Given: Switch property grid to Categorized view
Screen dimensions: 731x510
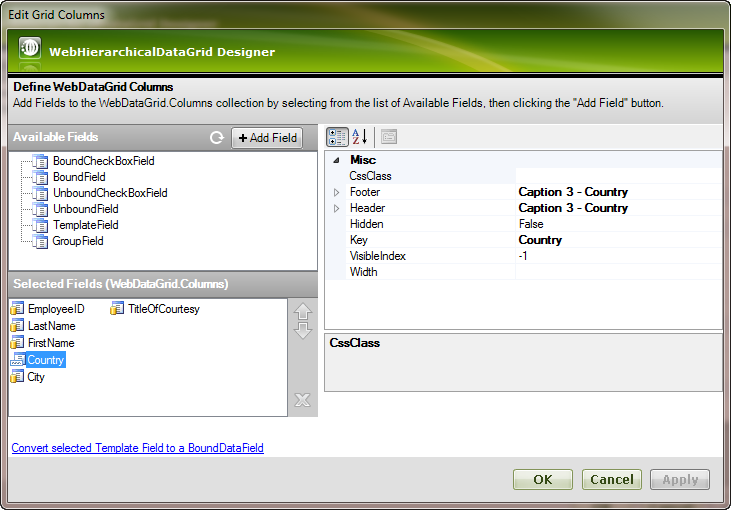Looking at the screenshot, I should 338,137.
